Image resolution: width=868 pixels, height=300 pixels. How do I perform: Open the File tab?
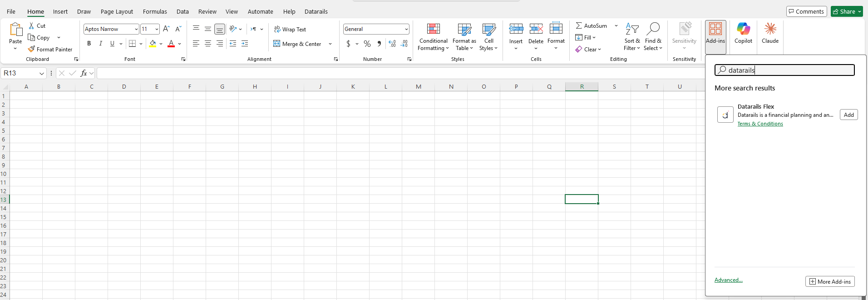[x=11, y=11]
